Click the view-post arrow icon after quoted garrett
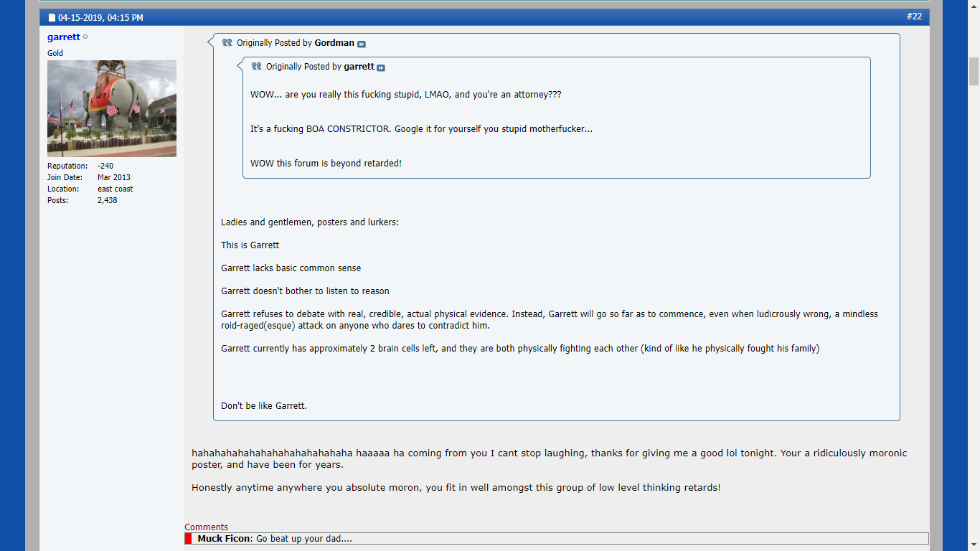The width and height of the screenshot is (980, 551). (381, 67)
